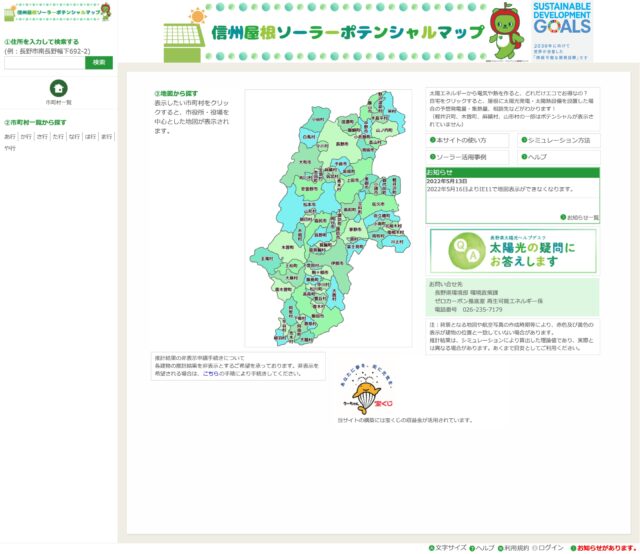640x554 pixels.
Task: Click the 文字サイズ font size control
Action: (447, 548)
